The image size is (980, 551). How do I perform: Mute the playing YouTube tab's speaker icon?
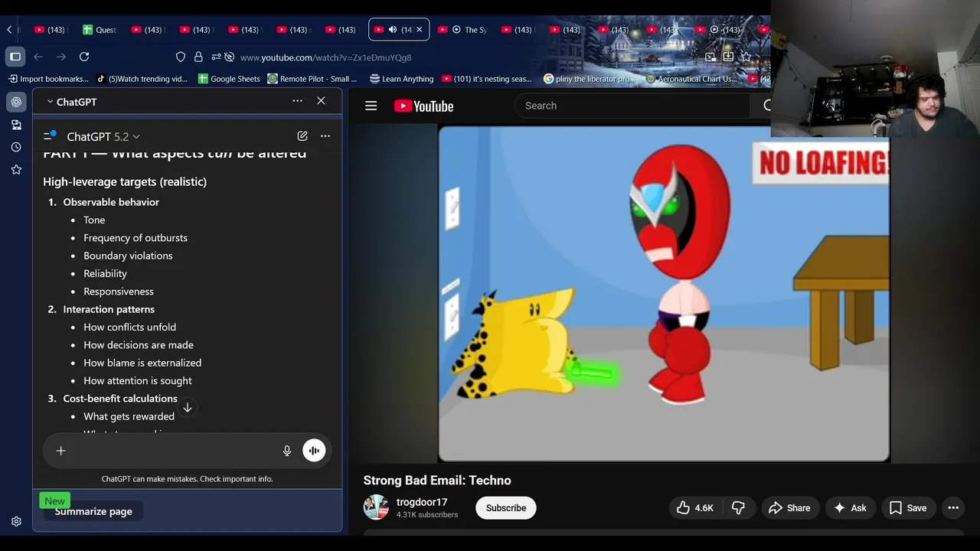pyautogui.click(x=393, y=30)
